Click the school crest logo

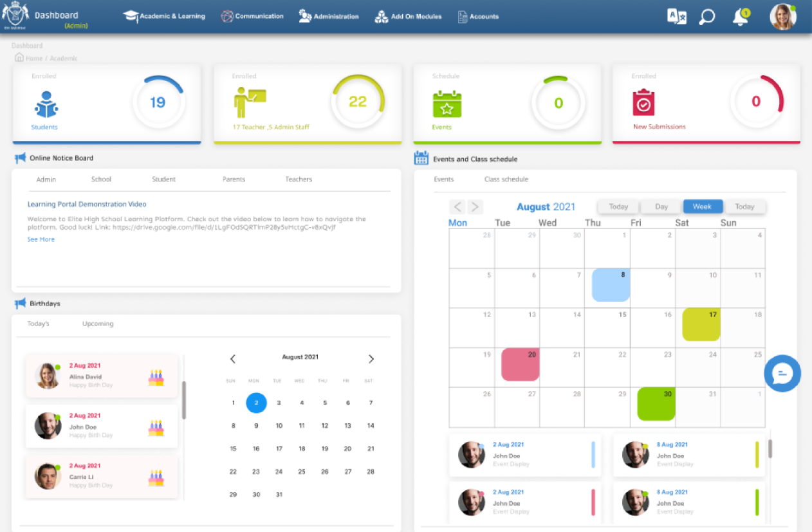[15, 15]
